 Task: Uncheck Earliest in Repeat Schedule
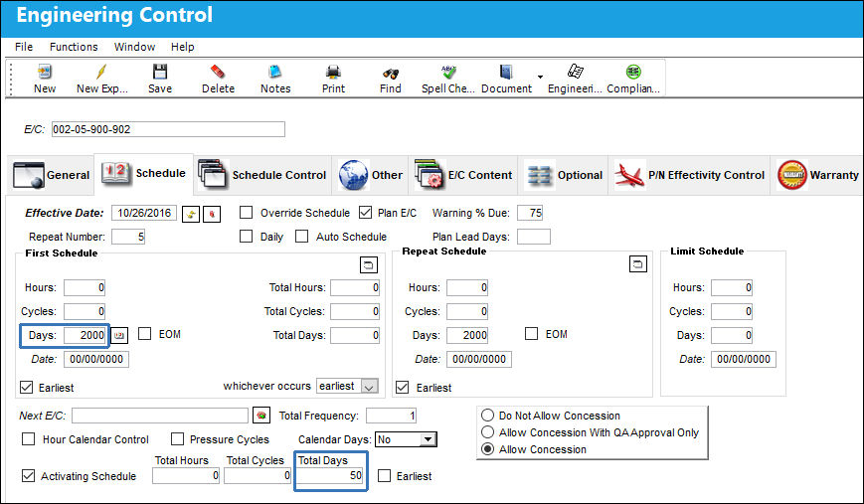[403, 388]
